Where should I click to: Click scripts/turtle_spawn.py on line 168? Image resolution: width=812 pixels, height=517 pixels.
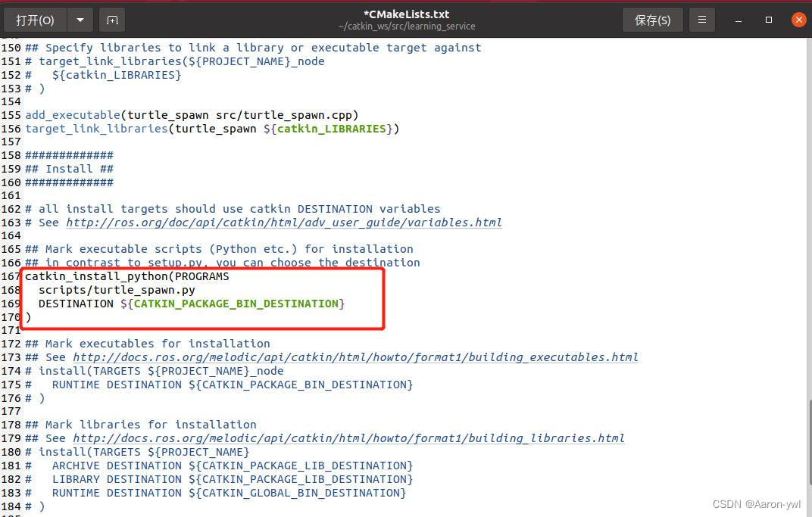pyautogui.click(x=117, y=291)
